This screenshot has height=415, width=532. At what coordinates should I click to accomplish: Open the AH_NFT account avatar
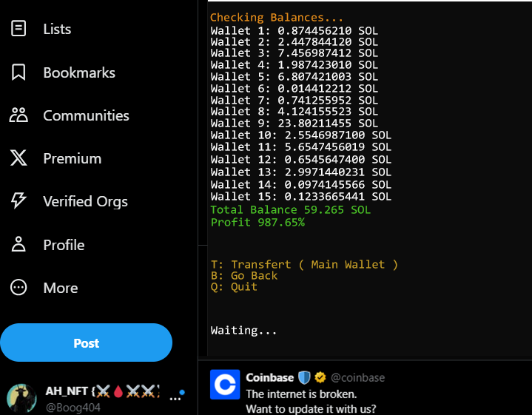[x=21, y=399]
